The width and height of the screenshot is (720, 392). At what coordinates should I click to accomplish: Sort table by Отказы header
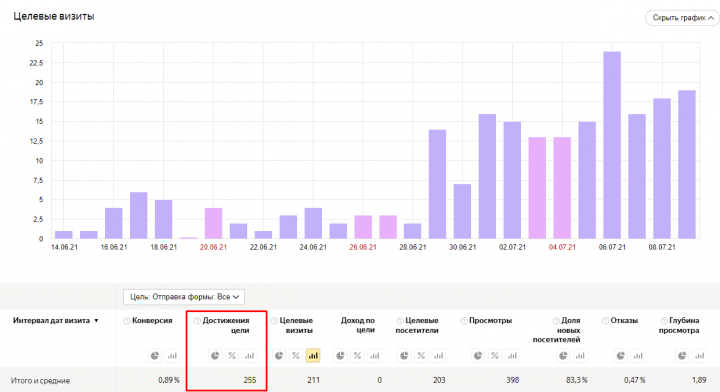click(624, 321)
